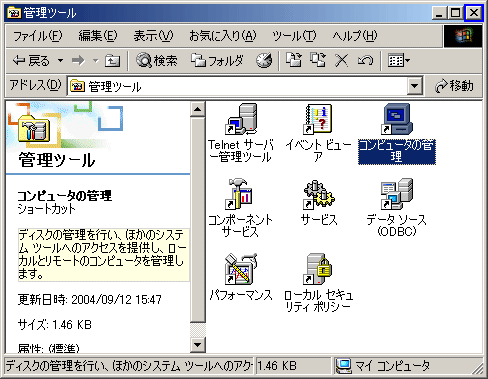Click the コンピュータの管理 computer icon
The width and height of the screenshot is (488, 379).
coord(397,119)
